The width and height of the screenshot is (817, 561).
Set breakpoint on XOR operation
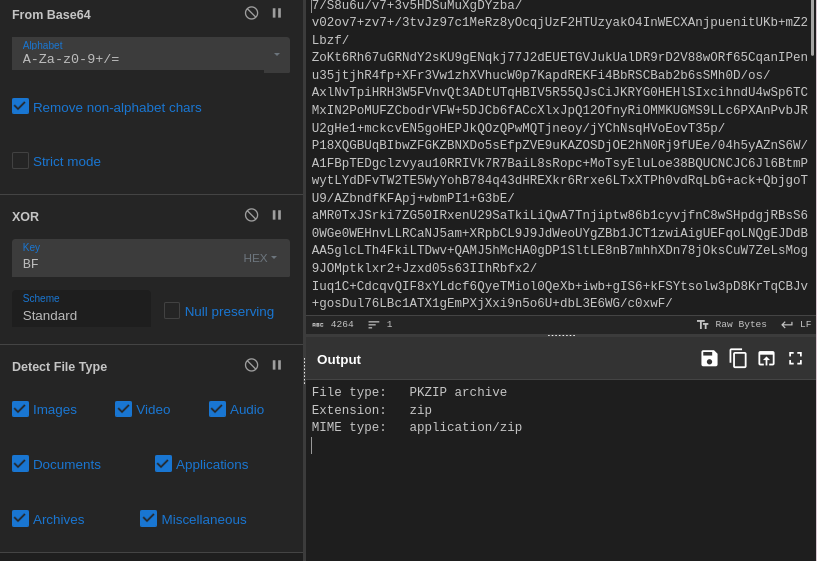point(277,215)
